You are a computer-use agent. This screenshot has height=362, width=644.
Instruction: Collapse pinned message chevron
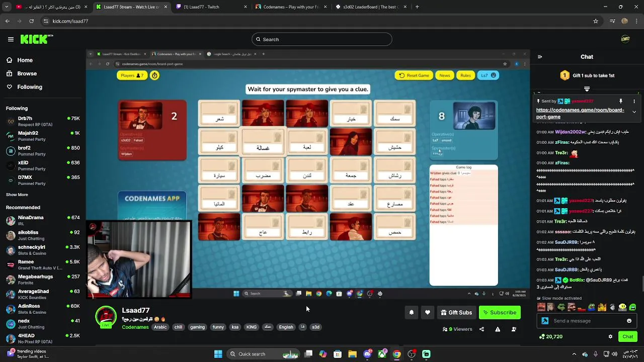[634, 112]
